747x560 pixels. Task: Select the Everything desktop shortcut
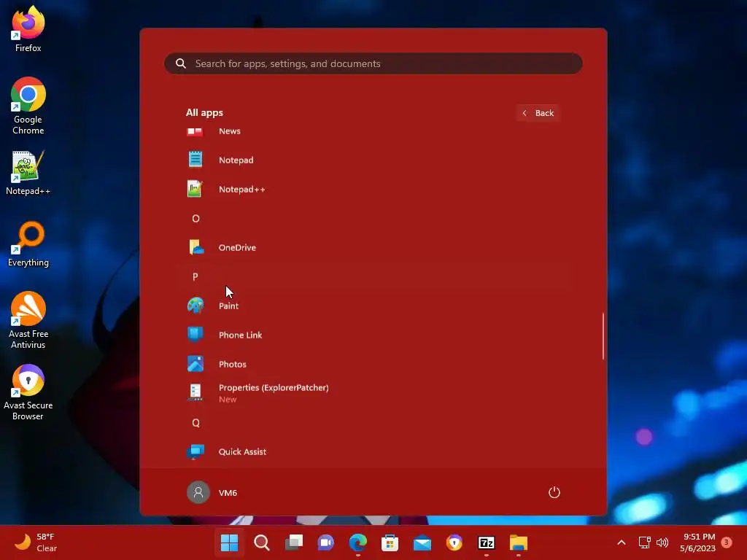click(28, 244)
